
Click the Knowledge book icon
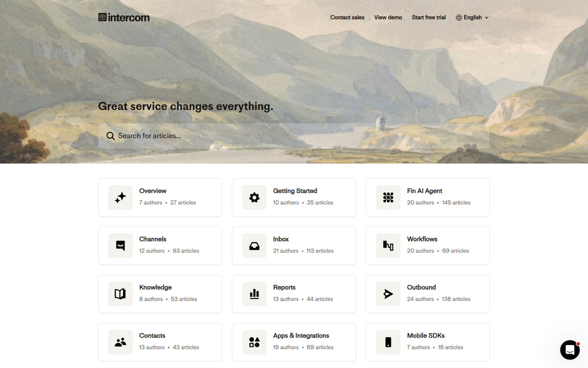coord(121,294)
